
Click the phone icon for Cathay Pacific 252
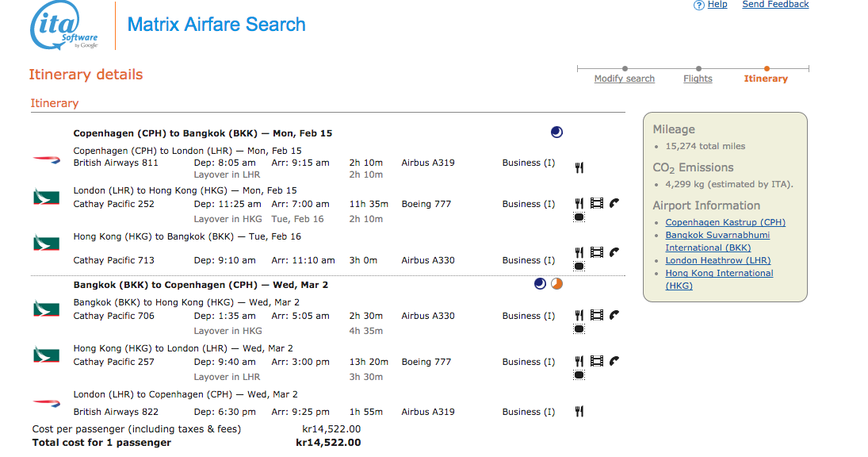(614, 203)
